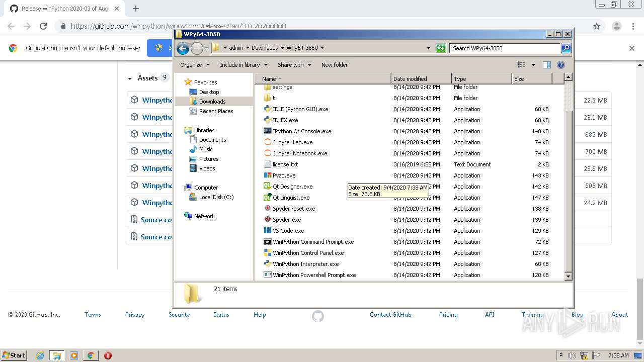Select Music library

click(x=206, y=149)
